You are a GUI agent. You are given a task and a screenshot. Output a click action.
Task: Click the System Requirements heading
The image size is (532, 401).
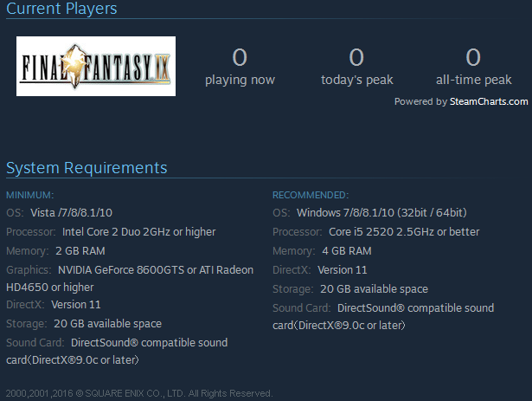pos(87,168)
